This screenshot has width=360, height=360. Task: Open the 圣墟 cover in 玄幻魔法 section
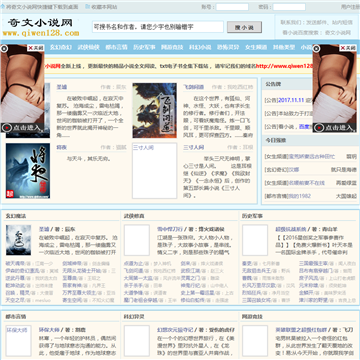pyautogui.click(x=18, y=240)
